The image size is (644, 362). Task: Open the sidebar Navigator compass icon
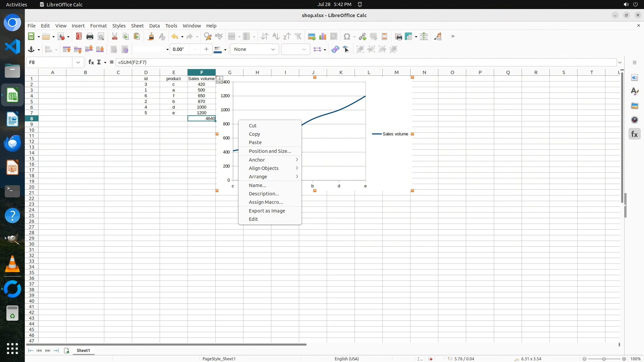[634, 120]
